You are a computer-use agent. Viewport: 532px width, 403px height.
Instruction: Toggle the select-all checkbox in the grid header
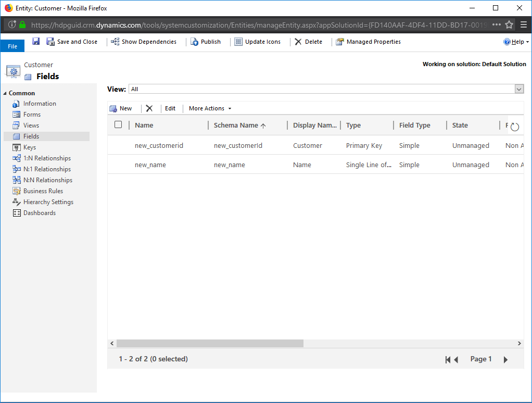point(118,124)
